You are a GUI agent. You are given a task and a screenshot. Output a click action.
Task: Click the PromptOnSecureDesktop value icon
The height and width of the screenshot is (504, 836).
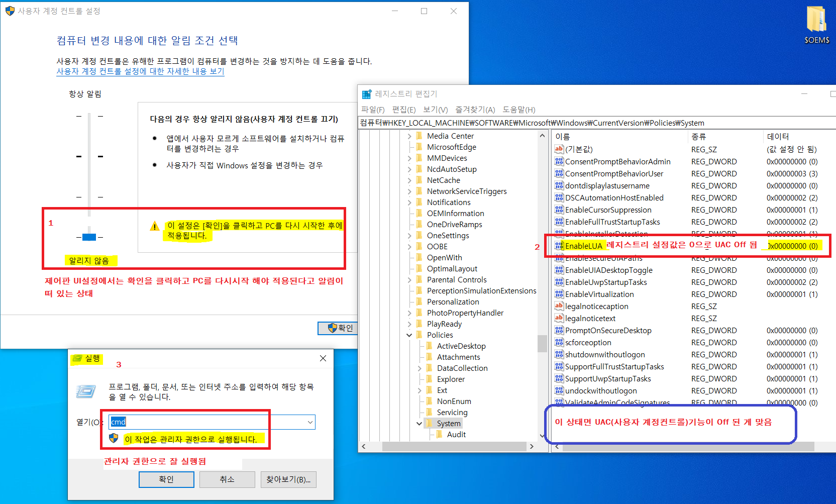point(559,330)
